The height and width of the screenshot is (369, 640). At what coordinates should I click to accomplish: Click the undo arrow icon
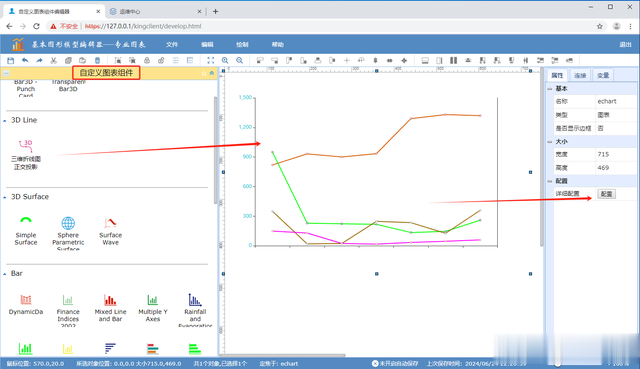25,60
